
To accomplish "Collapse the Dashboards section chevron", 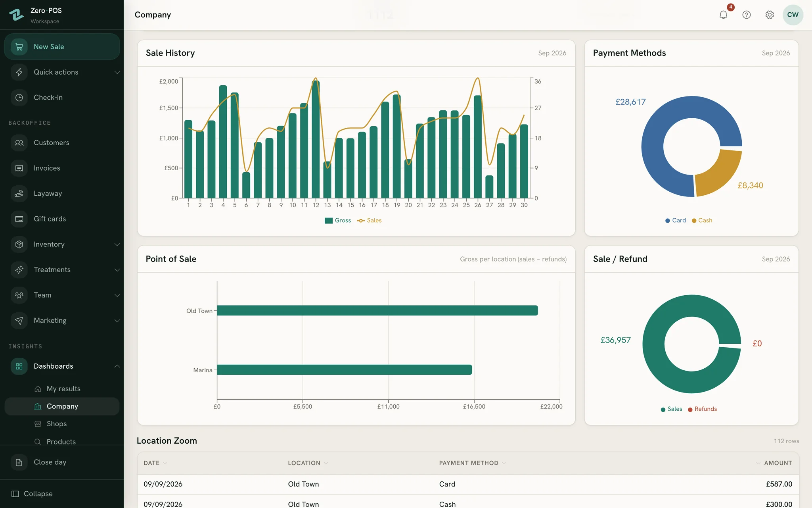I will tap(117, 366).
